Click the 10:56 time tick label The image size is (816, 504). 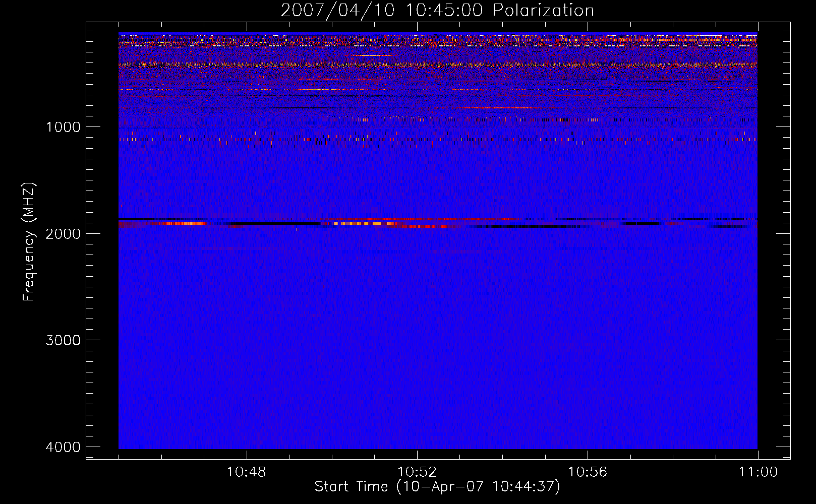[588, 472]
